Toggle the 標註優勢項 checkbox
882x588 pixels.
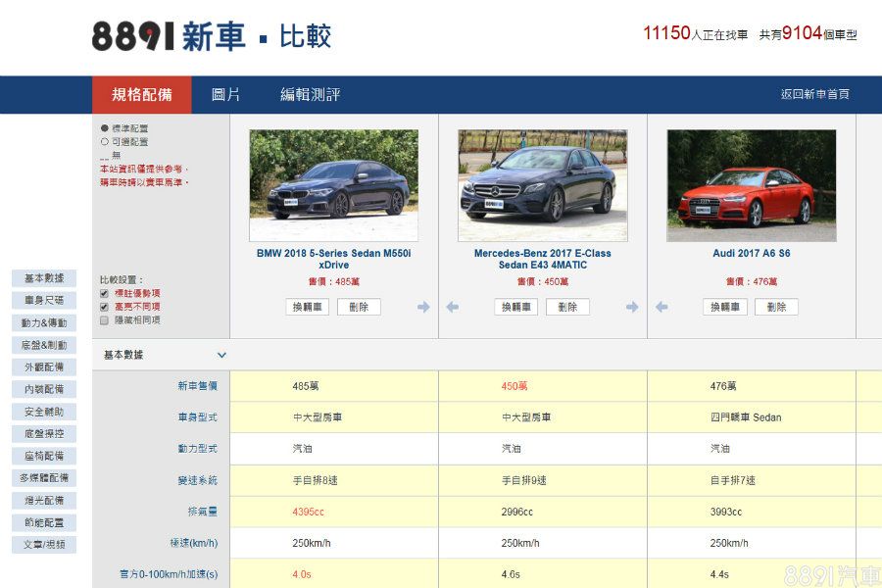pyautogui.click(x=104, y=293)
